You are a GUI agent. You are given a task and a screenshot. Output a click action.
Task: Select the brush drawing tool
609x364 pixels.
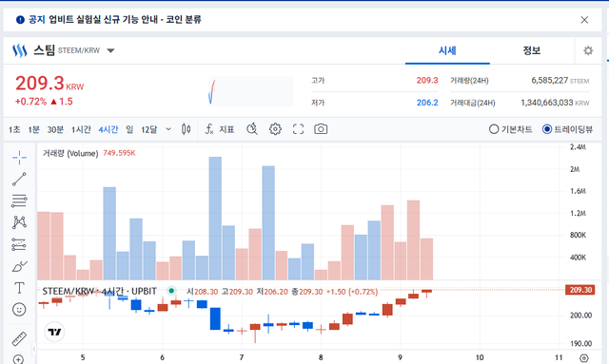[19, 266]
